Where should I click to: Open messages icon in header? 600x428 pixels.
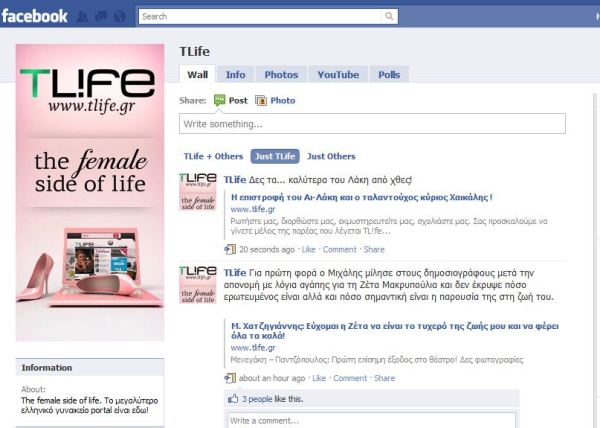pos(101,16)
